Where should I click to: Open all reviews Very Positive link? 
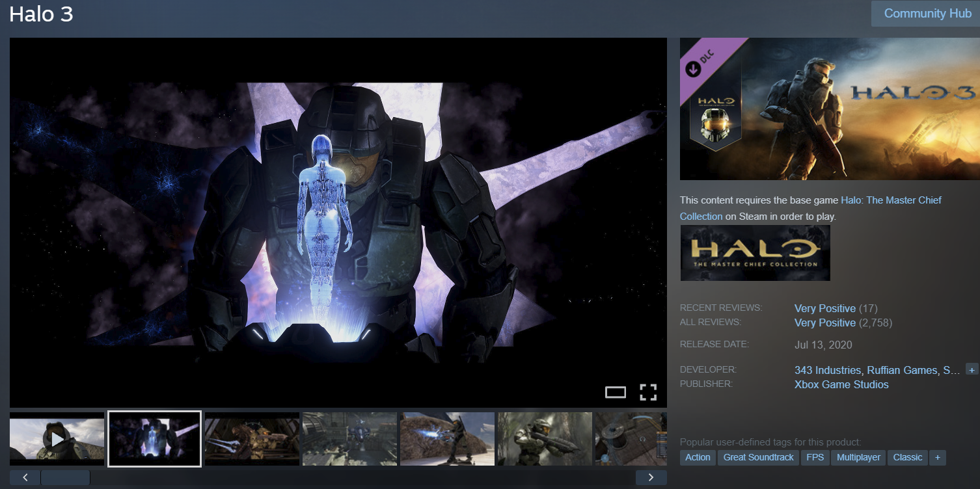825,323
